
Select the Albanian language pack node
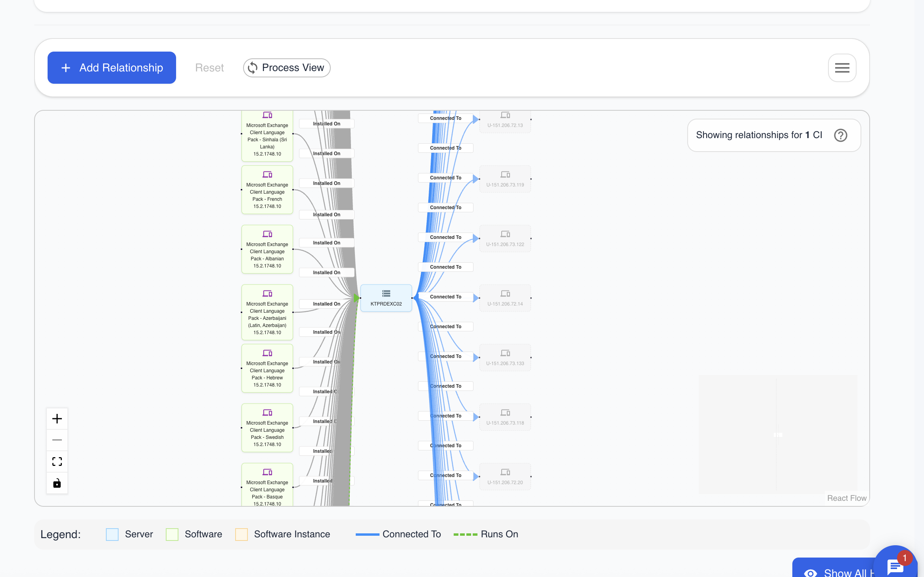(x=267, y=250)
